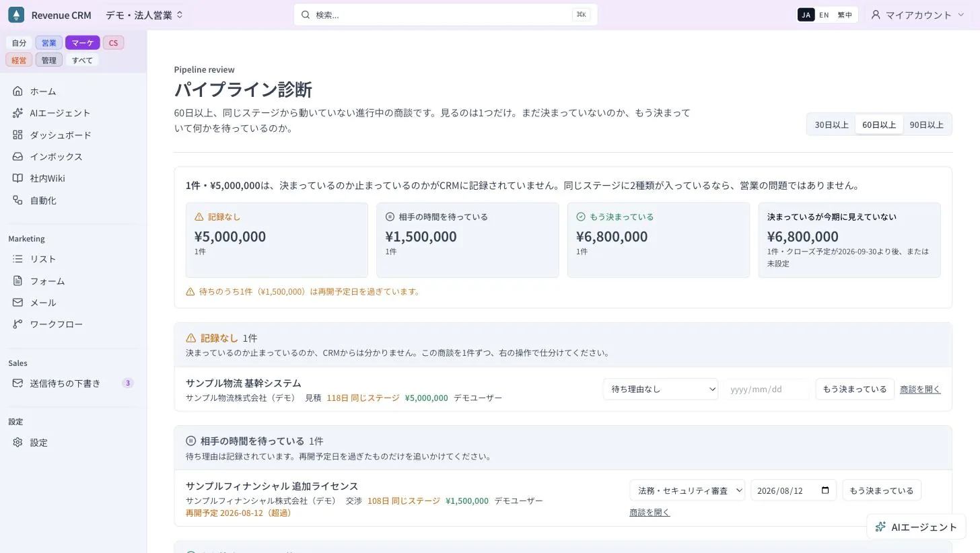Click the メール envelope icon

pos(17,303)
